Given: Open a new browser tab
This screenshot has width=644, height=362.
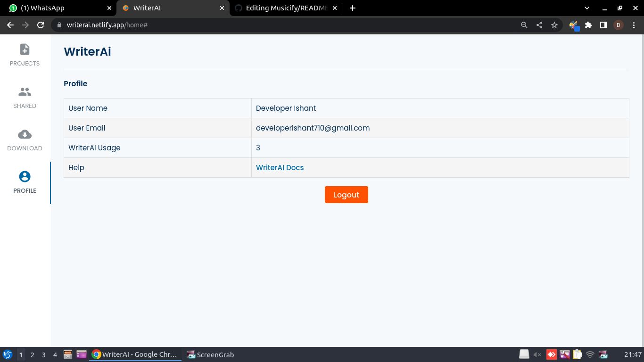Looking at the screenshot, I should point(353,8).
